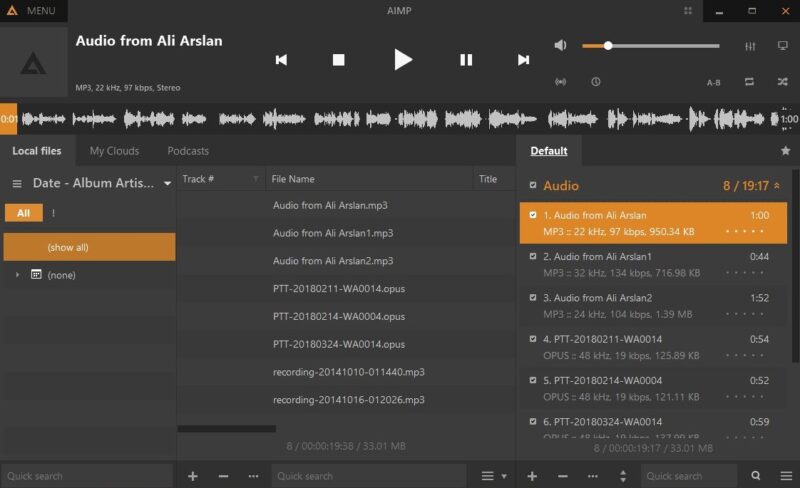The image size is (800, 488).
Task: Skip to the next track
Action: point(523,60)
